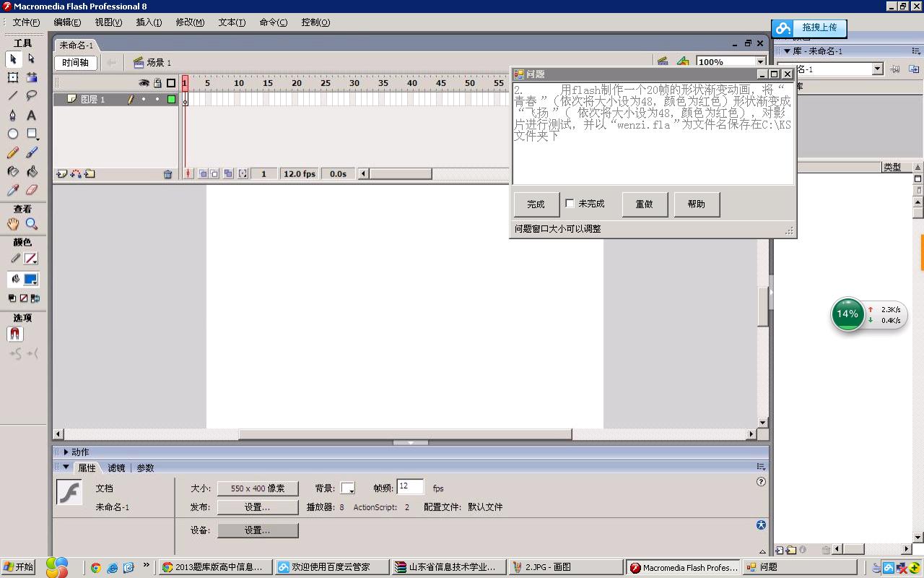Click the Free Transform tool
Screen dimensions: 924x578
tap(13, 77)
